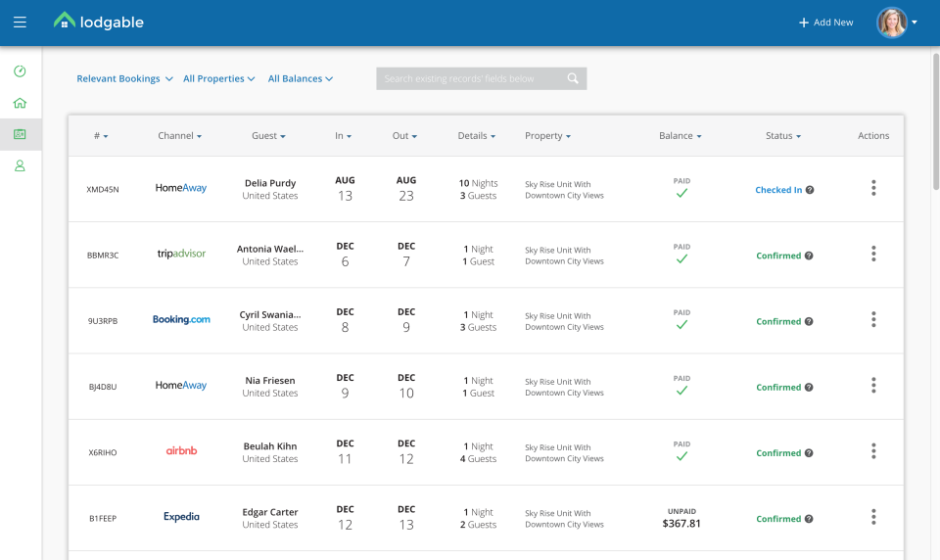
Task: Click the Add New button
Action: [825, 23]
